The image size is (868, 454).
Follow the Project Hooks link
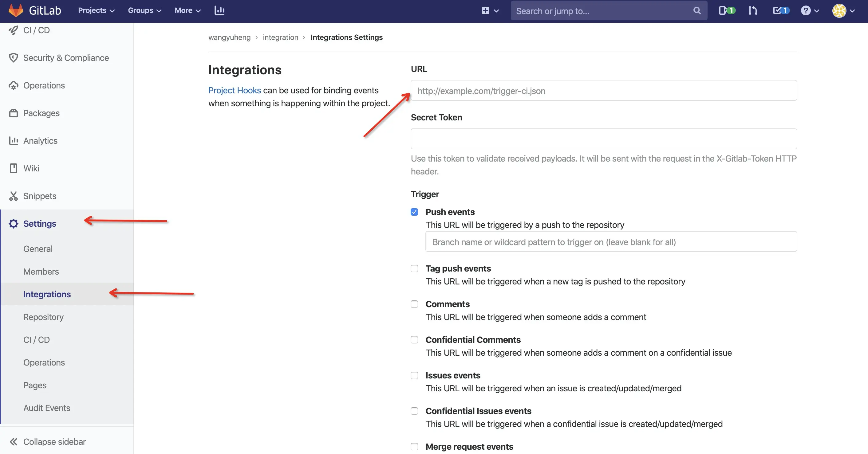[x=235, y=90]
